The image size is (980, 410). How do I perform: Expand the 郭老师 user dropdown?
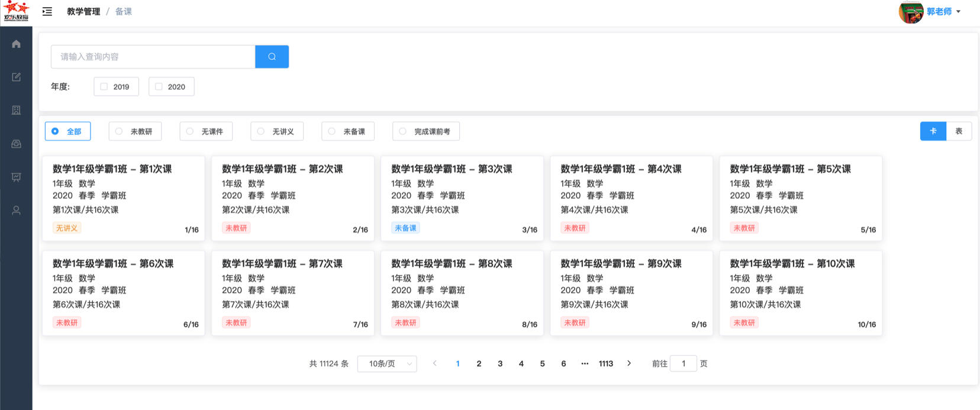pos(944,11)
